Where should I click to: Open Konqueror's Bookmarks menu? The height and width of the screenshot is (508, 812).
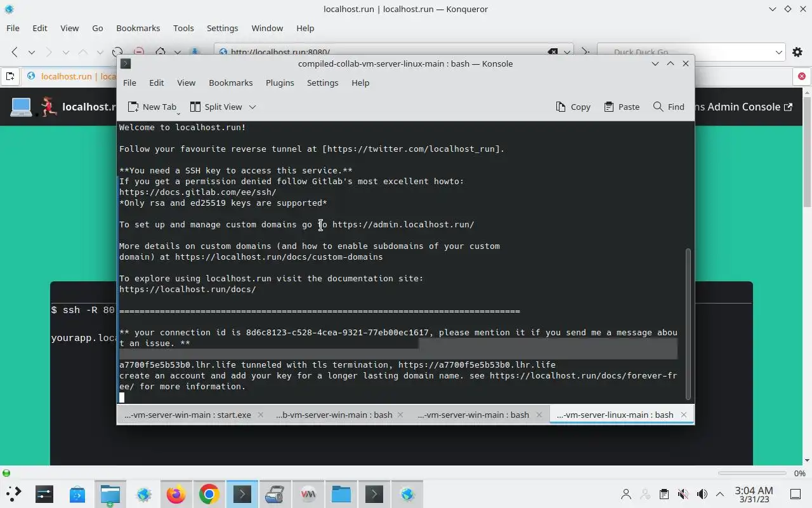coord(138,28)
